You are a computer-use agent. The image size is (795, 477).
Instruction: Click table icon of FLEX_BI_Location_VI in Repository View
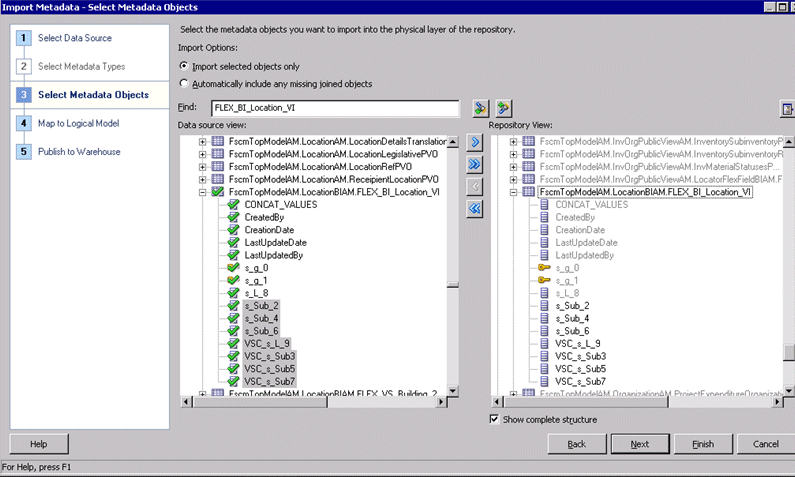(528, 192)
